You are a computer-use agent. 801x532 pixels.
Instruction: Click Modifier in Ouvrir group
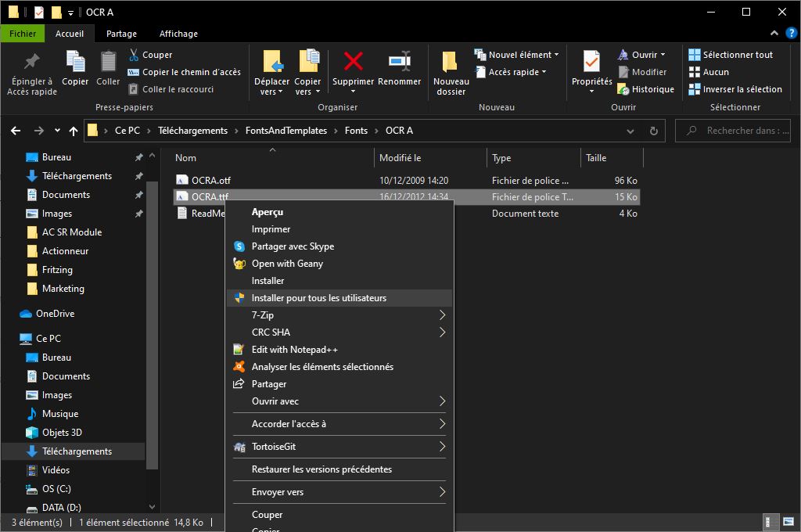click(x=642, y=72)
